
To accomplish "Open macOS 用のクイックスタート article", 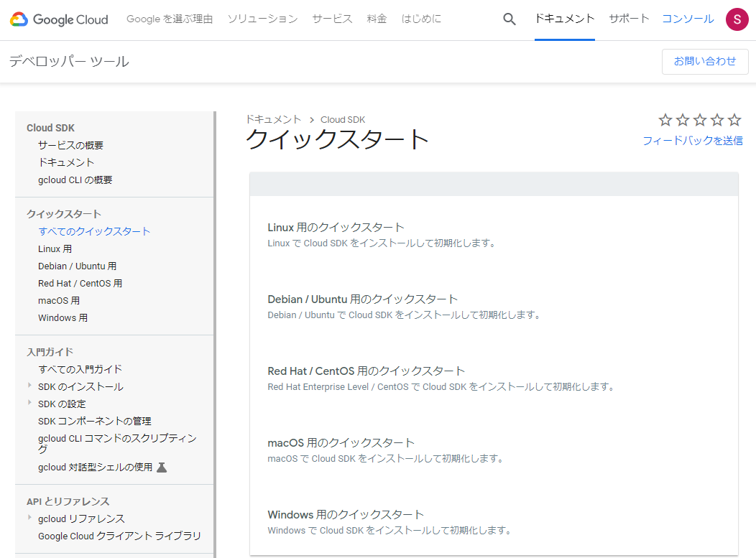I will pos(341,443).
